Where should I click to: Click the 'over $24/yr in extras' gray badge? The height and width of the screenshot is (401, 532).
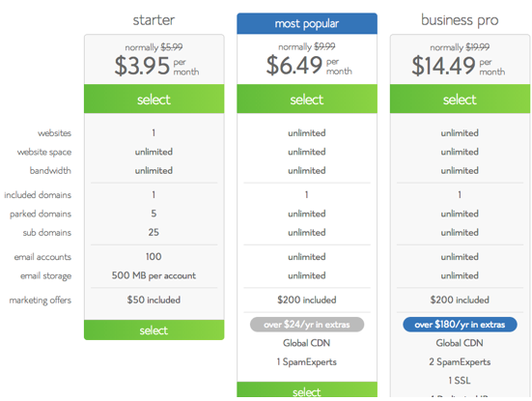click(x=307, y=325)
